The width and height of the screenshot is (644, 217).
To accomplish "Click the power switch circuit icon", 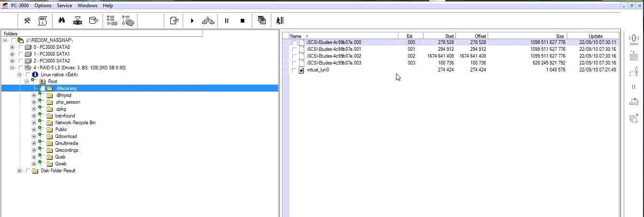I will 634,72.
